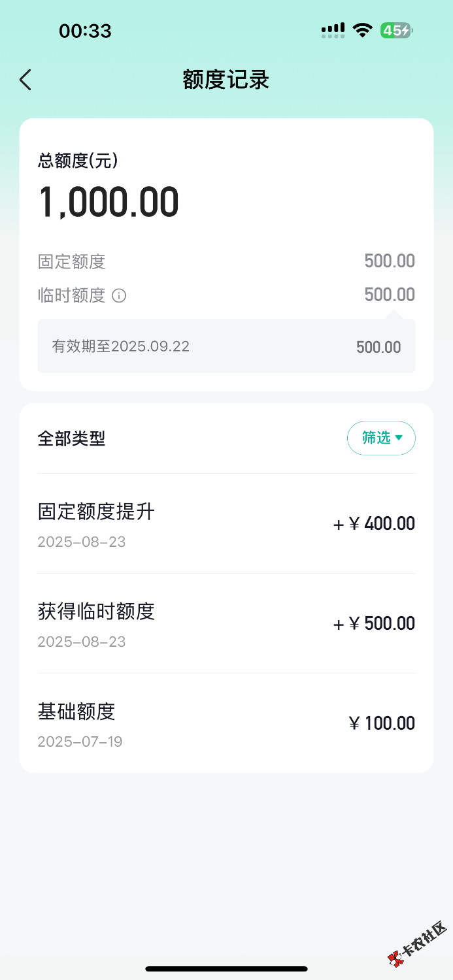
Task: Tap the 额度记录 page title
Action: click(x=226, y=80)
